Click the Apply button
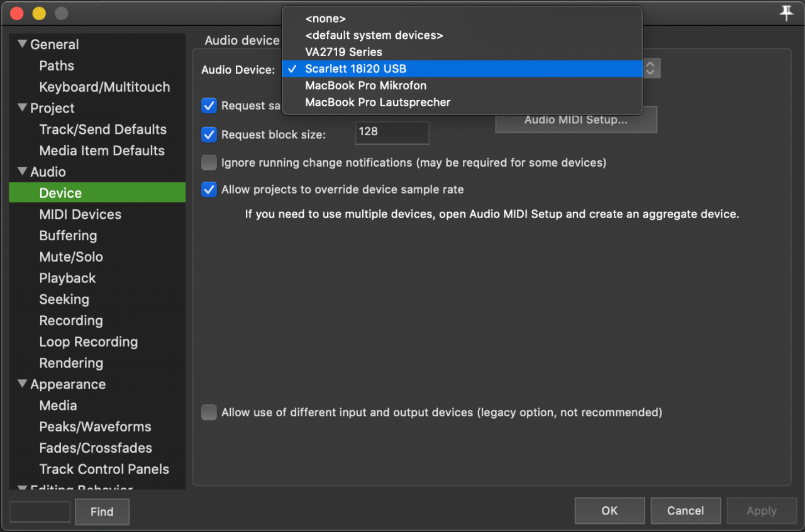 [762, 511]
